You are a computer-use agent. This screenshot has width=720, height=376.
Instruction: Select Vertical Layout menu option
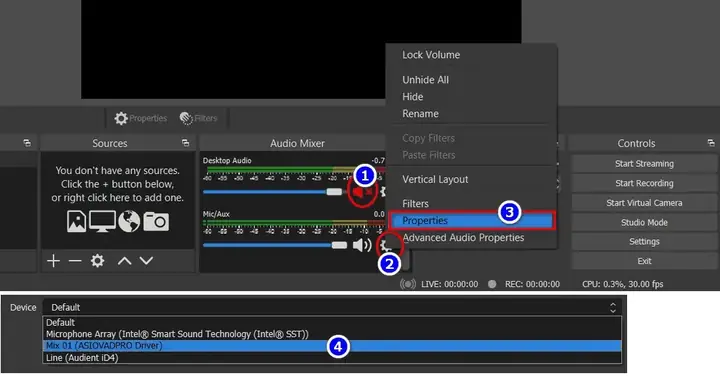point(435,179)
